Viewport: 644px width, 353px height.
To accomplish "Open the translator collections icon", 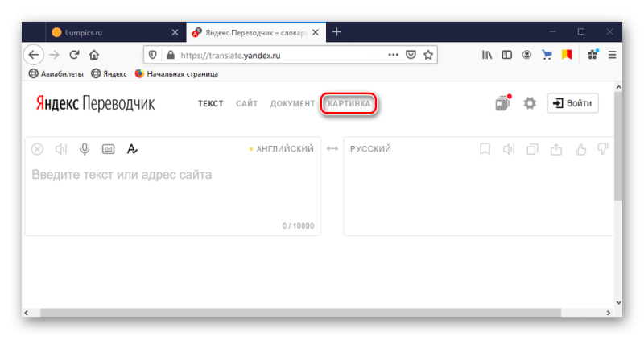I will (x=503, y=103).
